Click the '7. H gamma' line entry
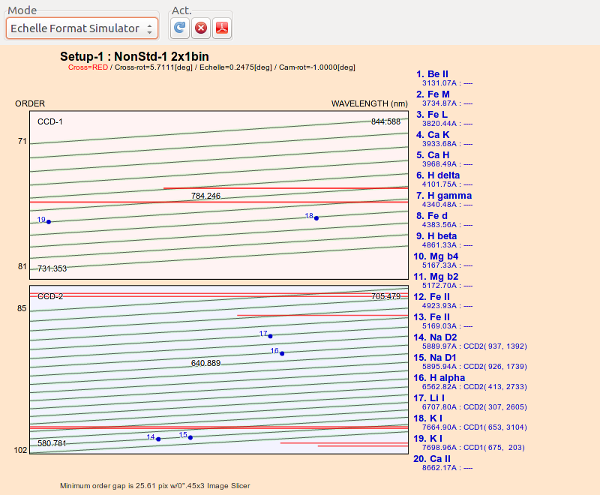This screenshot has height=495, width=600. pos(444,200)
